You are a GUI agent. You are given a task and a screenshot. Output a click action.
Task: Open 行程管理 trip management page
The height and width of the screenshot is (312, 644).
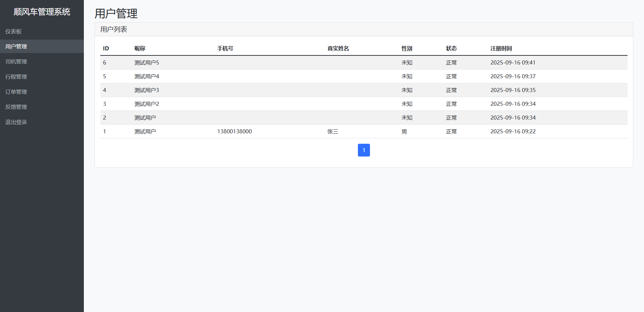tap(16, 77)
